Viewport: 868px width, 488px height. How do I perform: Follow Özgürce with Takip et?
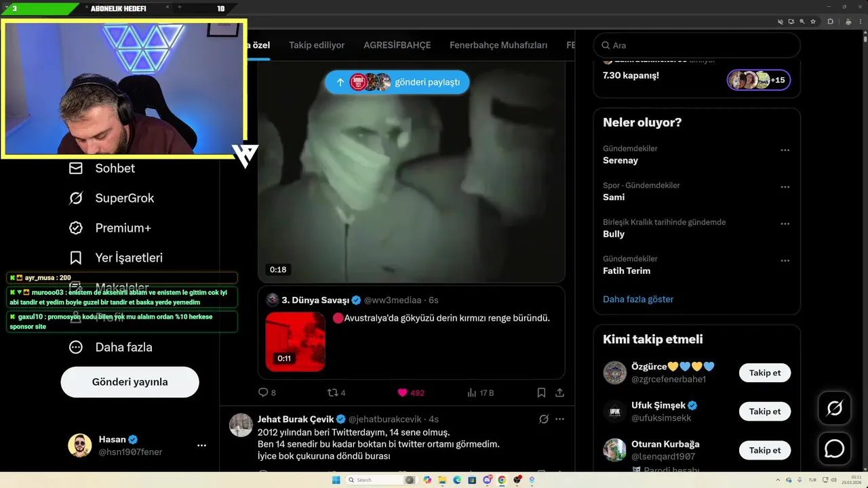tap(765, 373)
